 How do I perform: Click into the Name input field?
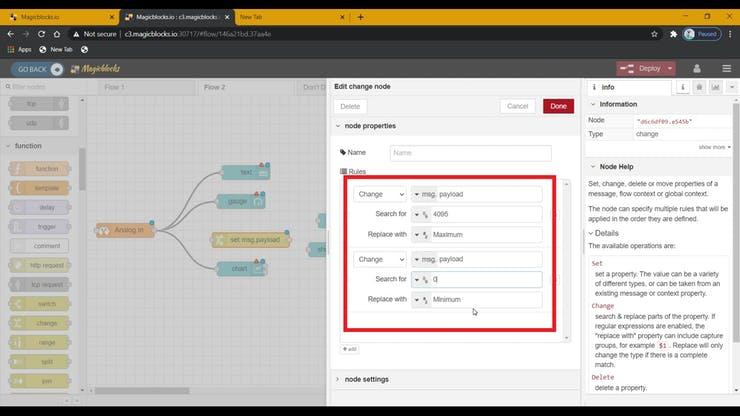pyautogui.click(x=470, y=153)
